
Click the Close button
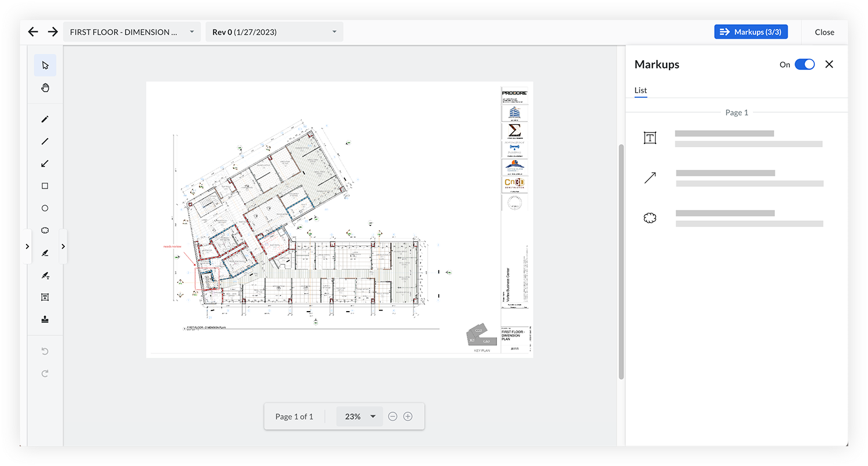[x=825, y=32]
